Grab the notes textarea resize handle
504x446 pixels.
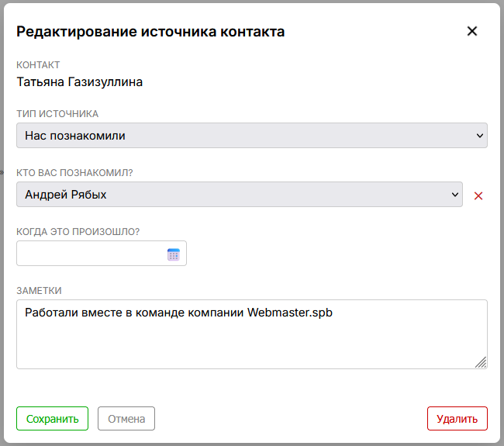481,362
